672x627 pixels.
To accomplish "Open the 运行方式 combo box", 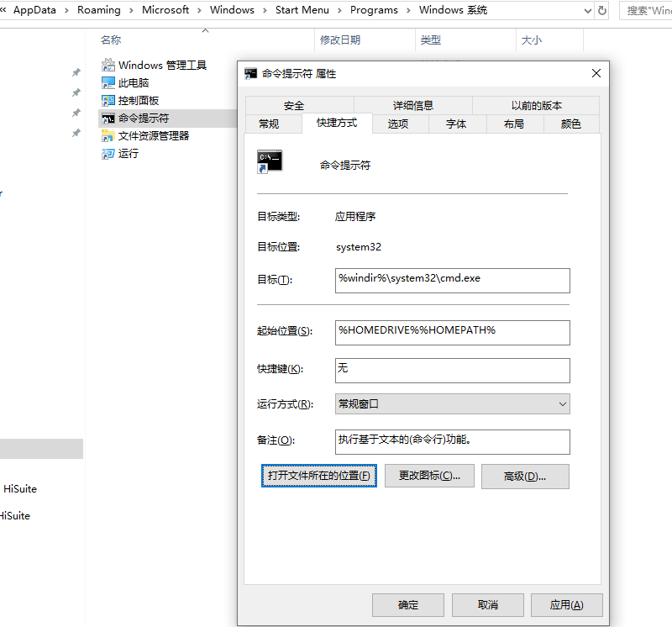I will coord(453,404).
